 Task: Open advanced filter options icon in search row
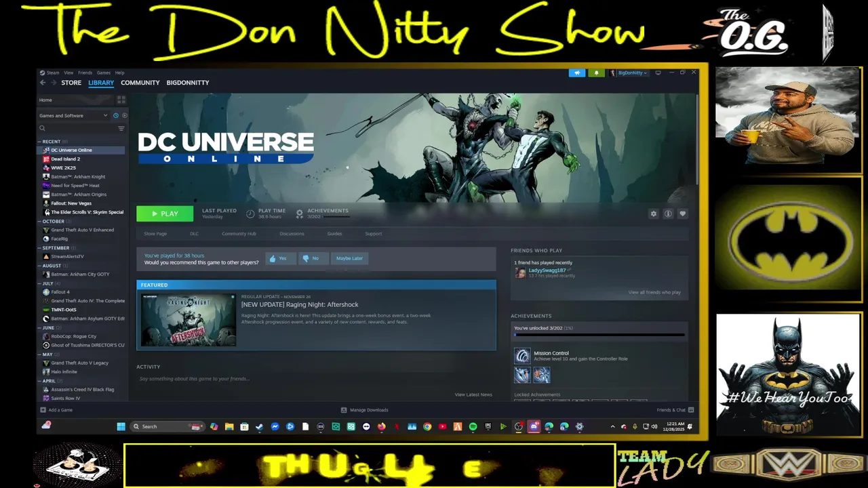pyautogui.click(x=121, y=128)
